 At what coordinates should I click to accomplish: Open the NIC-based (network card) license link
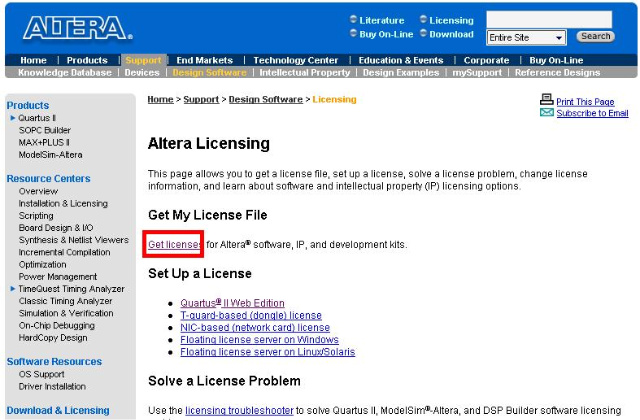pos(255,327)
